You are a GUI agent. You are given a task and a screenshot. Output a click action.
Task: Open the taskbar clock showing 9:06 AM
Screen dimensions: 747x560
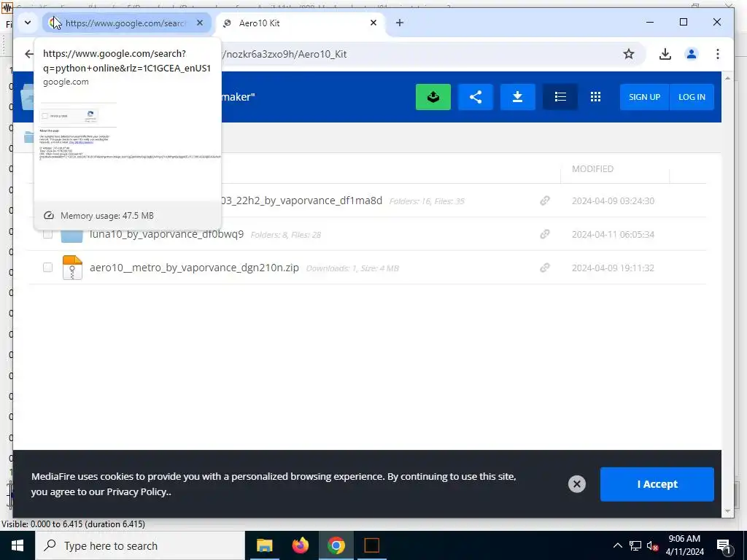pos(684,545)
